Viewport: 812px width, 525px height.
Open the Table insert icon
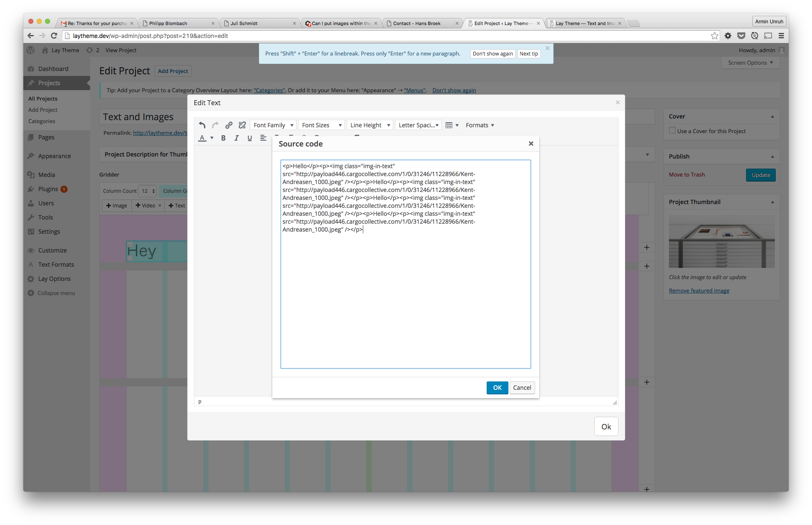pos(450,125)
